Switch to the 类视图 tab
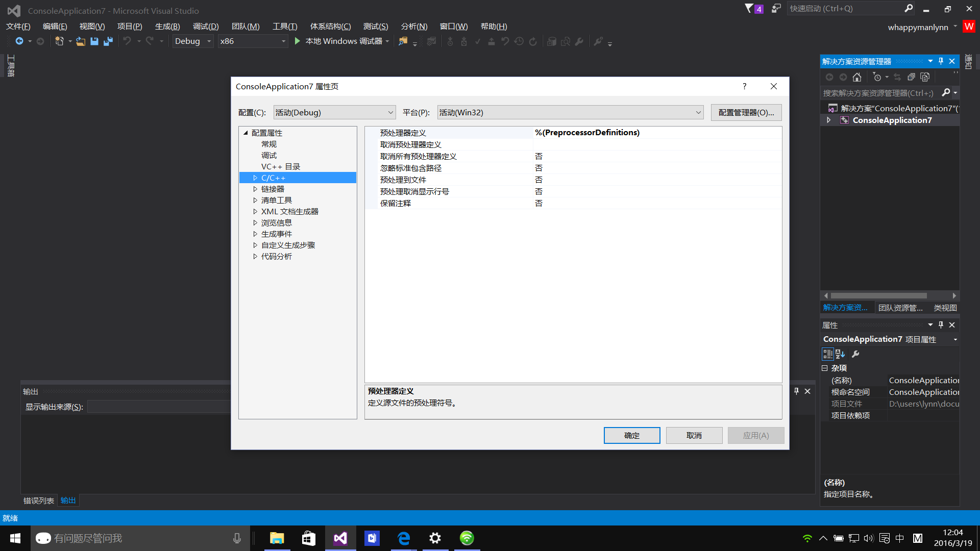The width and height of the screenshot is (980, 551). [945, 308]
